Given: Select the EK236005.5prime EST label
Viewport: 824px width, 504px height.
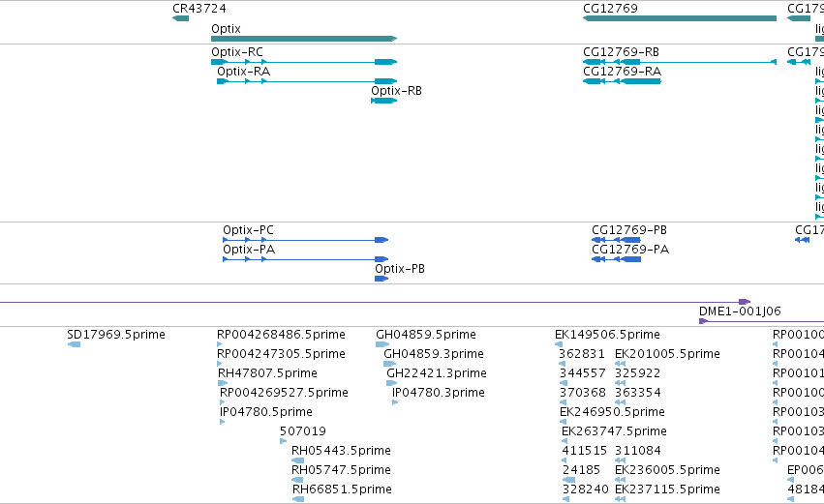Looking at the screenshot, I should click(667, 470).
